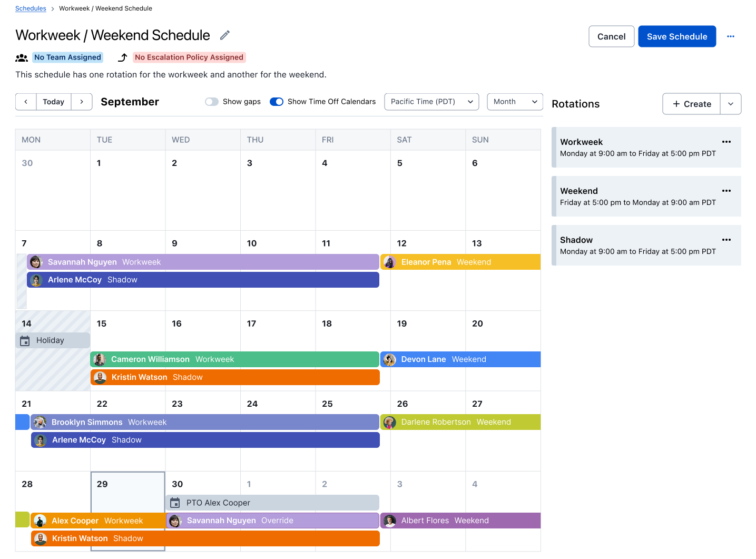Go to the previous month
Screen dimensions: 756x559
[x=26, y=102]
